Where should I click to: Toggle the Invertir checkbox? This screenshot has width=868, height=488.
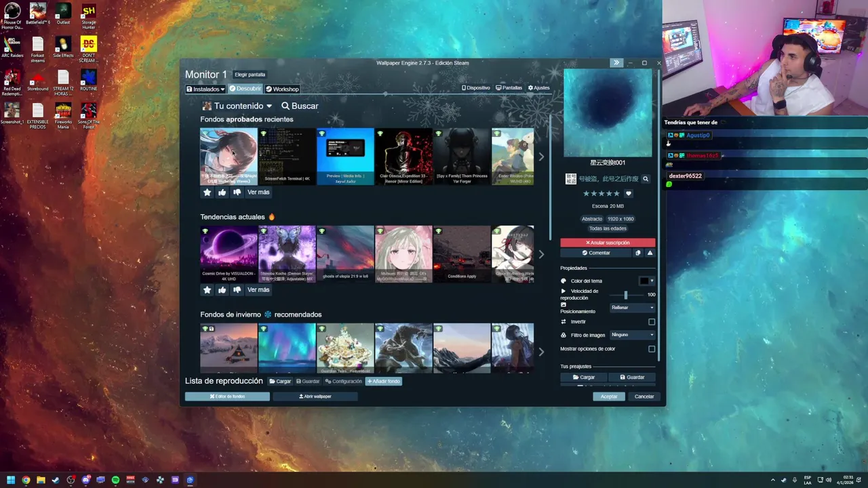tap(652, 322)
